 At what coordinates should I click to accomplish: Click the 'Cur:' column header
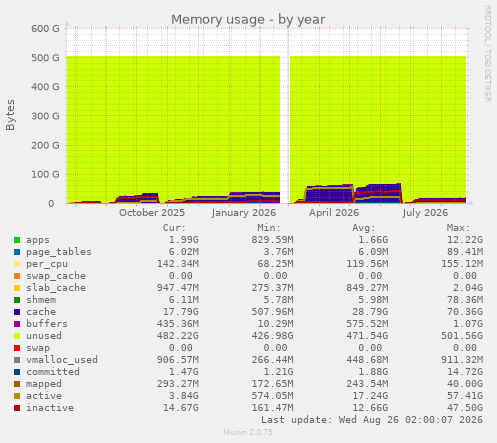pyautogui.click(x=174, y=228)
